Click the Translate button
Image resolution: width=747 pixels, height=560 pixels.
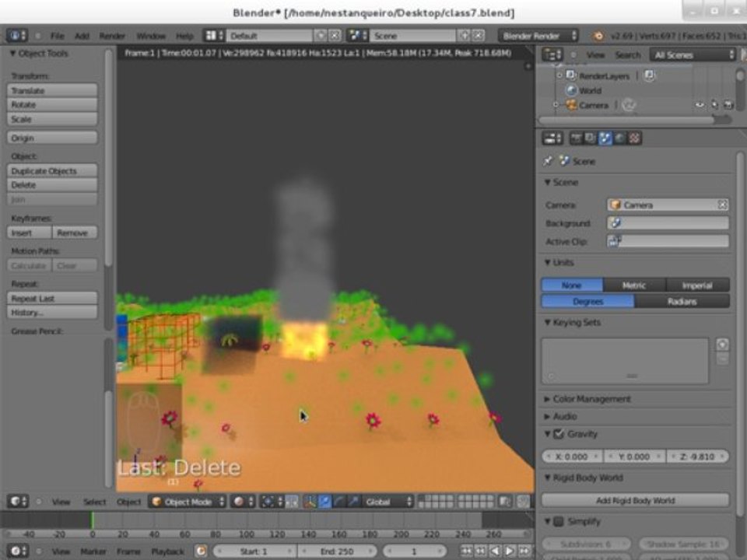tap(52, 90)
